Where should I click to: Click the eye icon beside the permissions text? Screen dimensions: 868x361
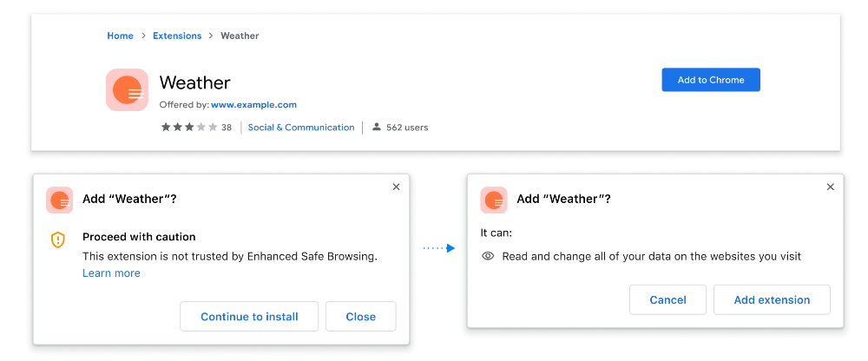point(488,256)
